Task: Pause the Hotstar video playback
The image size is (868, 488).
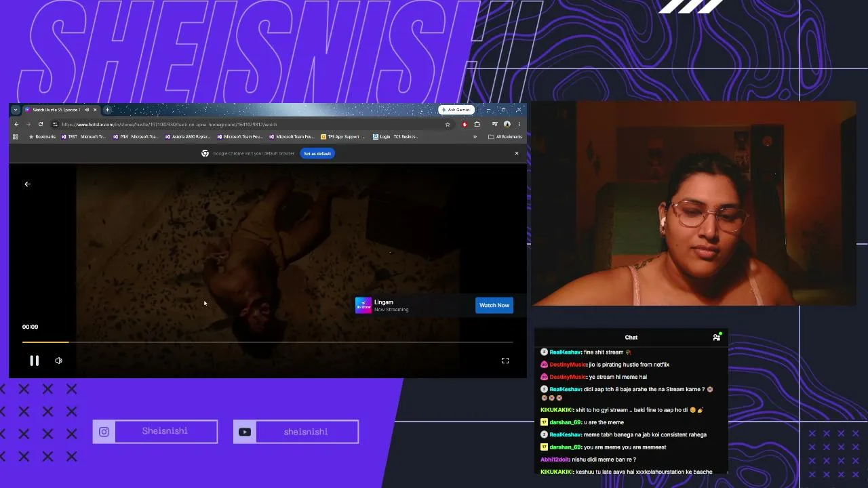Action: click(34, 361)
